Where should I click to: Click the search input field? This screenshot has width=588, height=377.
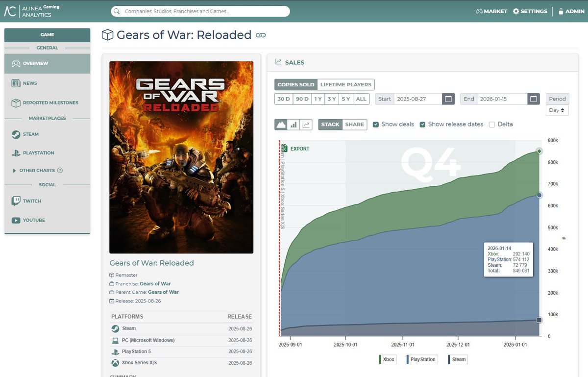(200, 11)
